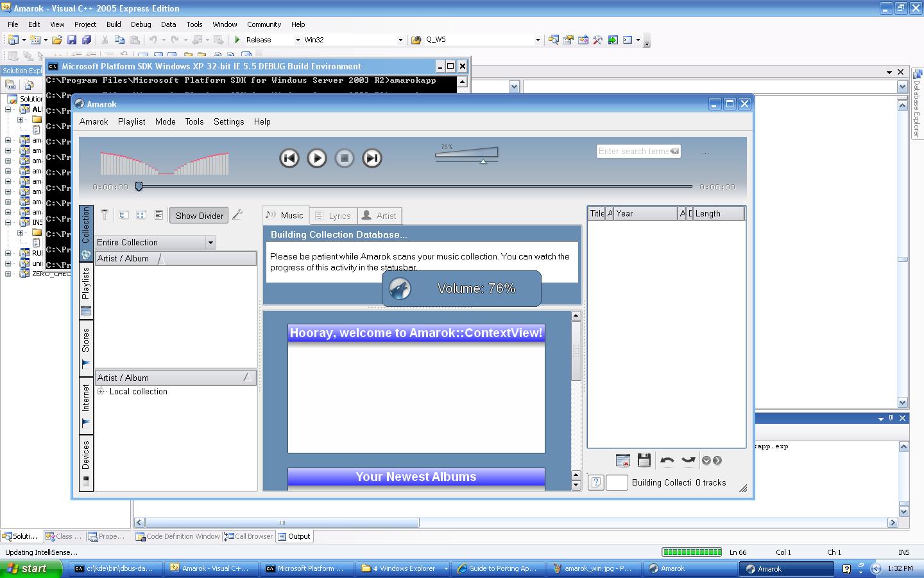
Task: Open Visual C++ Debug menu
Action: coord(141,24)
